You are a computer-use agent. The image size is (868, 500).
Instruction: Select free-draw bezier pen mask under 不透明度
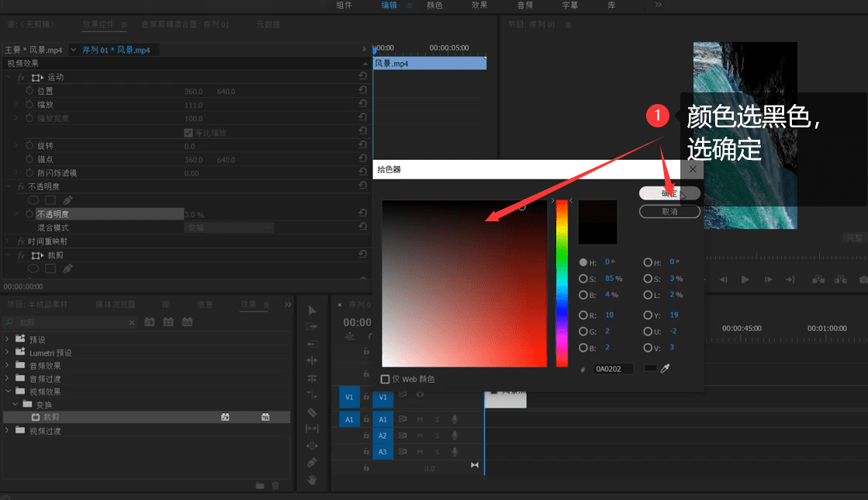67,200
